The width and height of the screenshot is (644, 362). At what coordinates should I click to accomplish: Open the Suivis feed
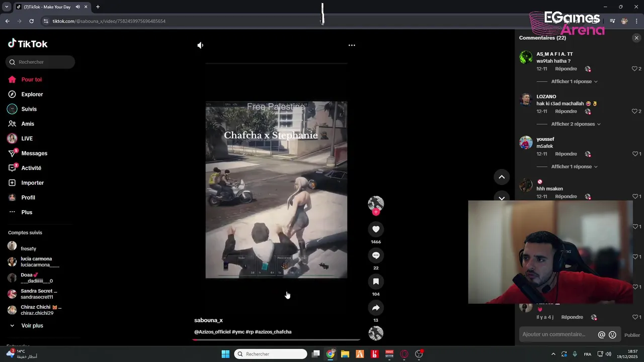point(29,109)
